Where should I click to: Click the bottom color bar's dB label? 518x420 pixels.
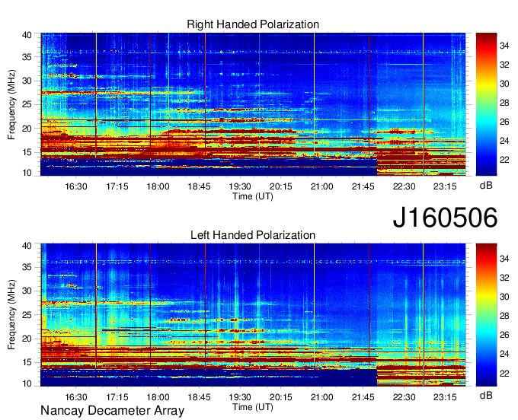point(486,395)
